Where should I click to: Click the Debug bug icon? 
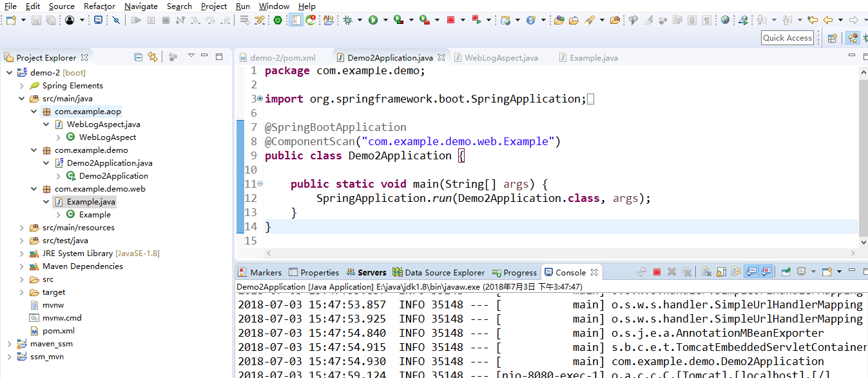point(347,20)
